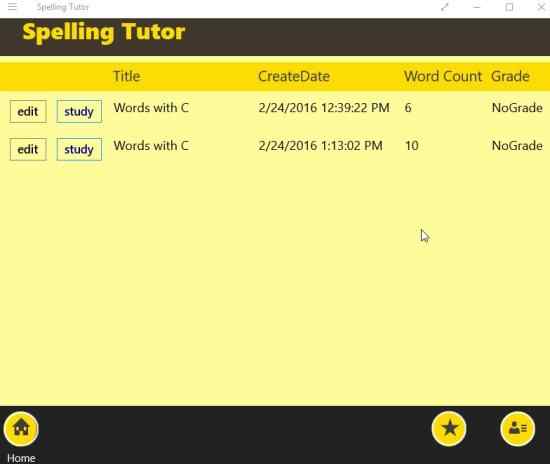Select the date 2/24/2016 12:39:22 PM
This screenshot has height=464, width=550.
click(324, 108)
